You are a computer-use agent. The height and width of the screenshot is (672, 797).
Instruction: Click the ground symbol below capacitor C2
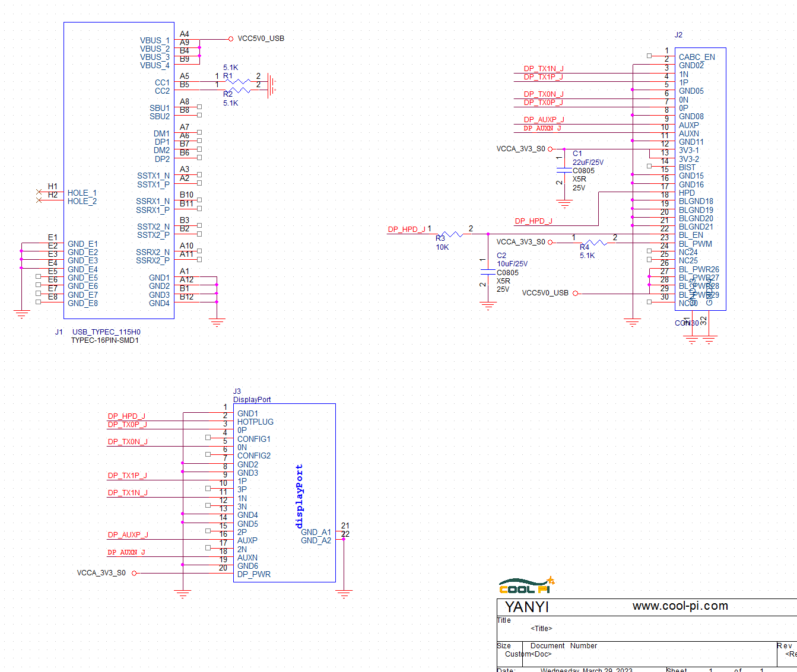coord(488,307)
